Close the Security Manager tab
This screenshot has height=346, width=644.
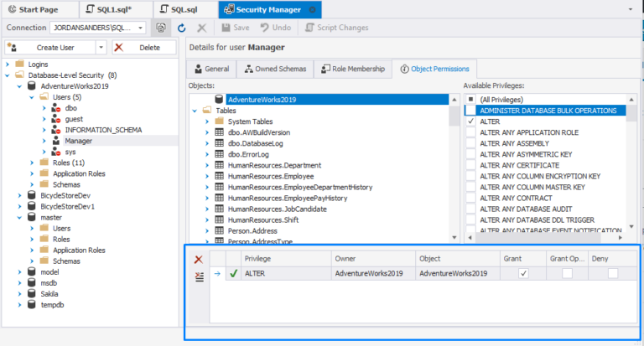pyautogui.click(x=312, y=9)
